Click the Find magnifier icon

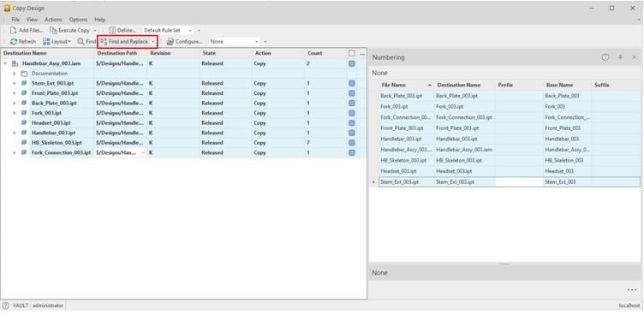80,41
